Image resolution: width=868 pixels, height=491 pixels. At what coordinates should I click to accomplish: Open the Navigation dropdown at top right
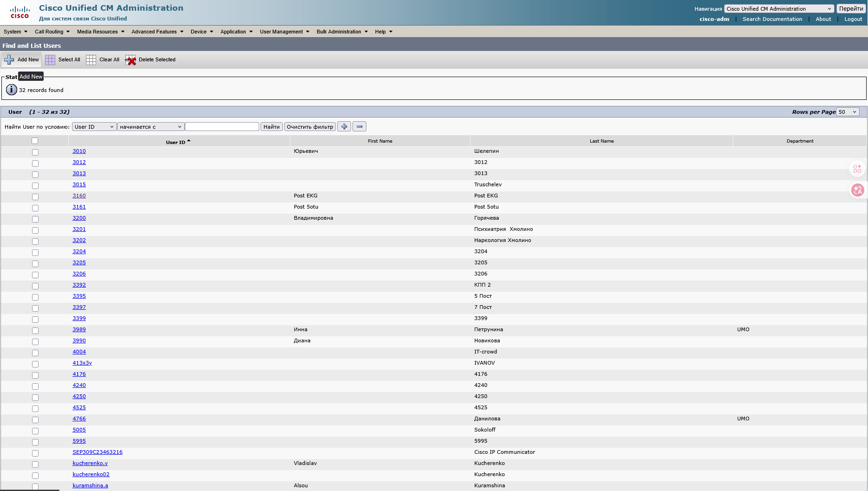[x=779, y=9]
